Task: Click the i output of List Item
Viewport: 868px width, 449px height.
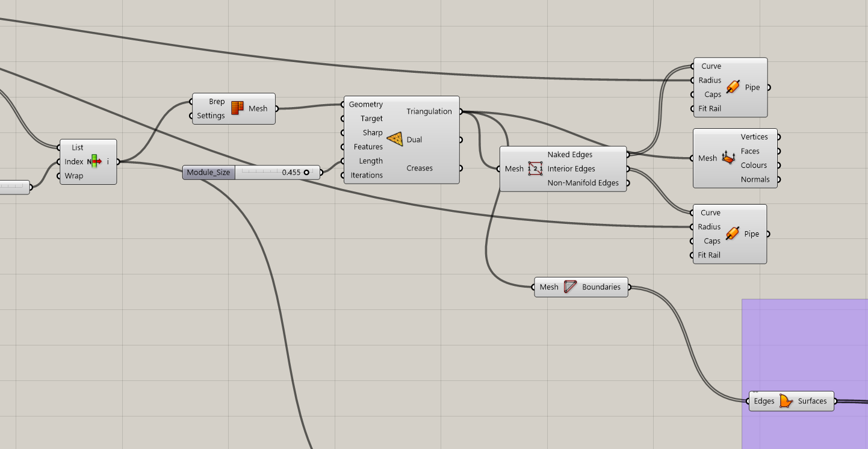Action: tap(108, 161)
